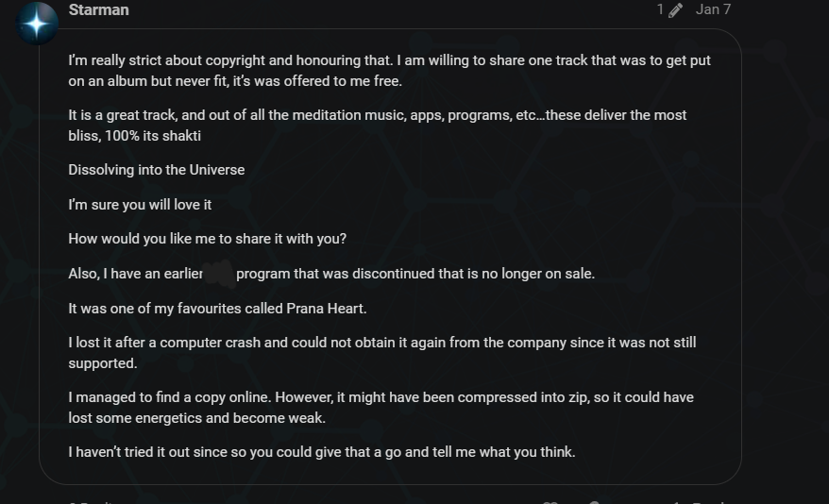Viewport: 829px width, 504px height.
Task: Click the word 'supported.' ending the crash paragraph
Action: point(103,363)
